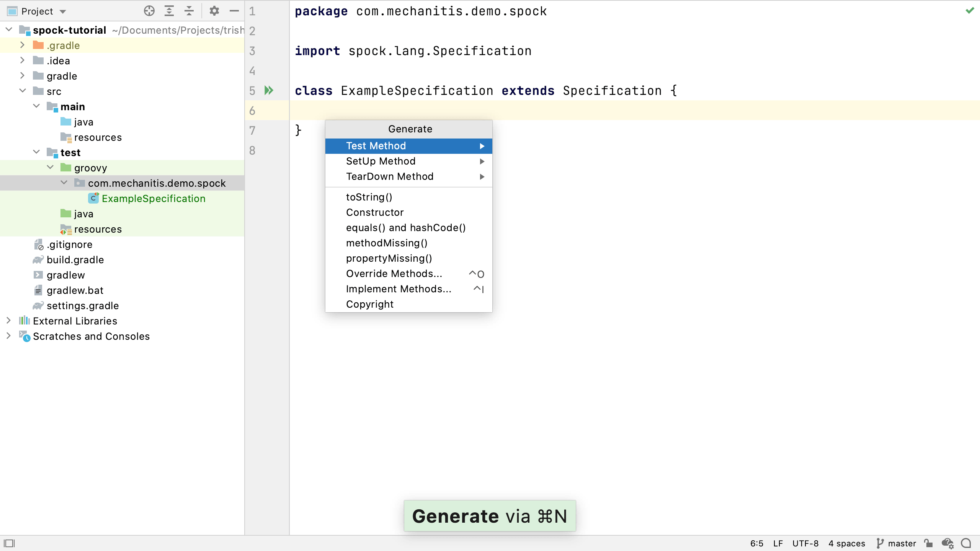
Task: Select Copyright in the Generate popup
Action: point(369,304)
